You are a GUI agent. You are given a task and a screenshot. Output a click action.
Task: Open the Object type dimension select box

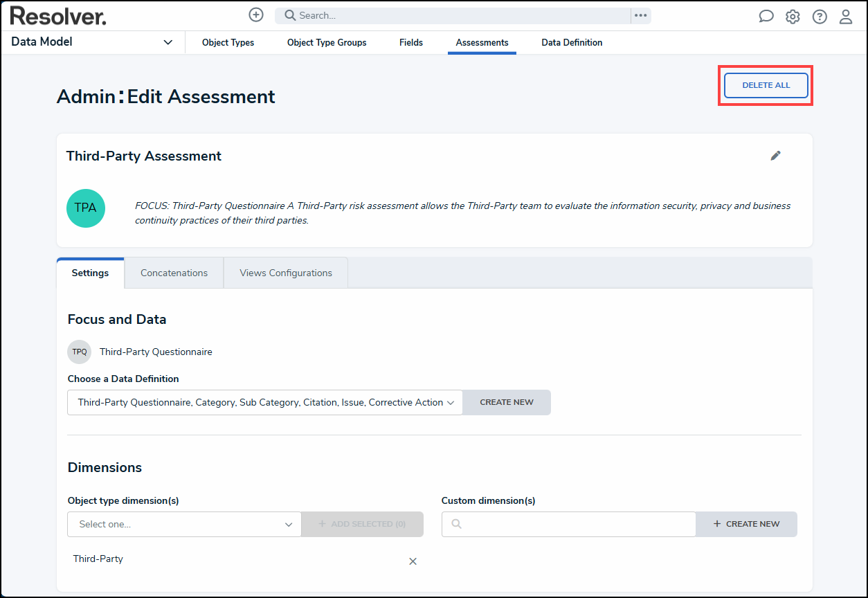pyautogui.click(x=184, y=524)
